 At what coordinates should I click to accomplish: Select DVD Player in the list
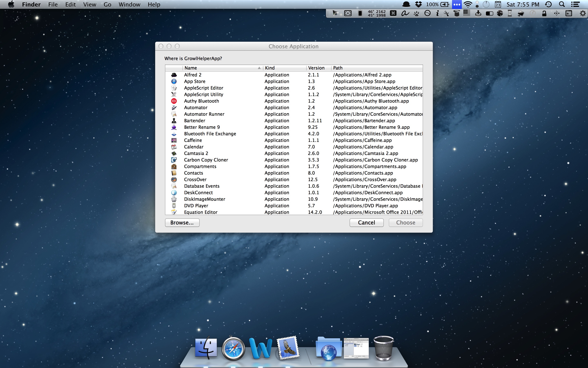point(294,206)
